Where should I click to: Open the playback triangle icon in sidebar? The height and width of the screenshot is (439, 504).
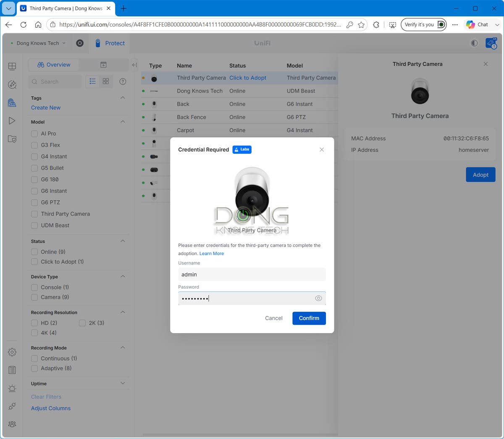pos(12,121)
